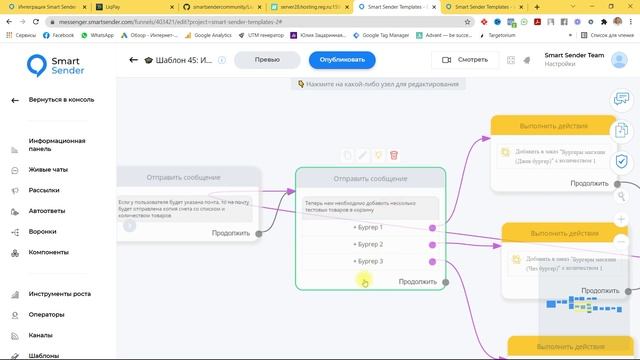
Task: Click the rocket icon in the header
Action: (x=527, y=60)
